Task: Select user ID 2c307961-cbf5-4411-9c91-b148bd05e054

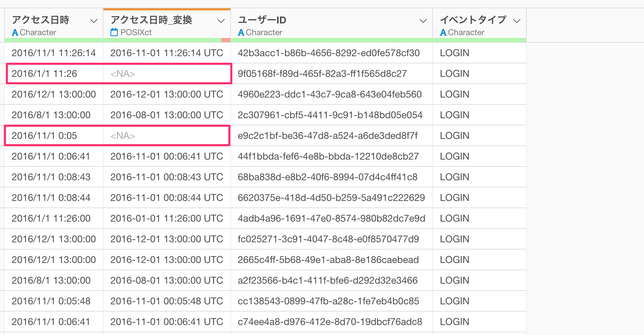Action: (332, 115)
